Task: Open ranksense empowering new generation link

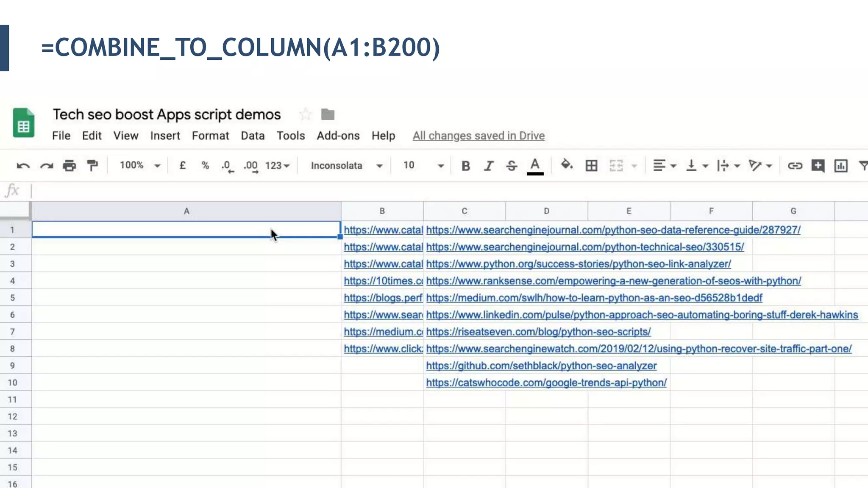Action: [613, 280]
